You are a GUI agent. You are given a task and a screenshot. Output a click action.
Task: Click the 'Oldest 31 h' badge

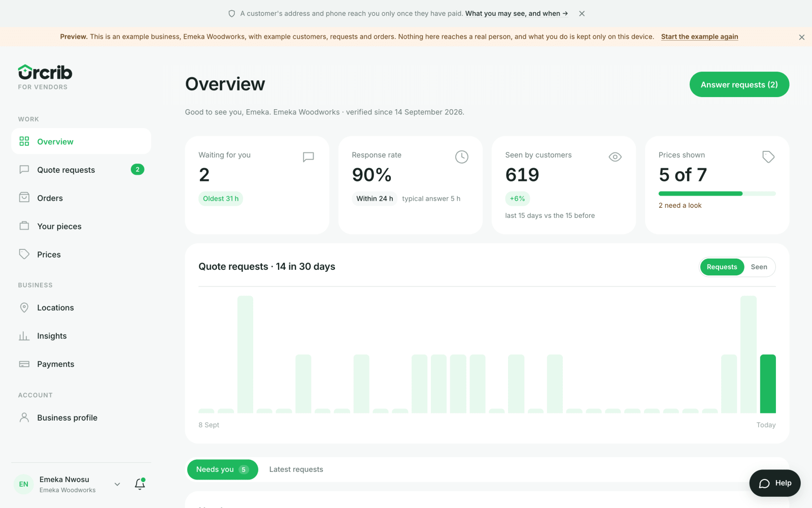[x=220, y=199]
